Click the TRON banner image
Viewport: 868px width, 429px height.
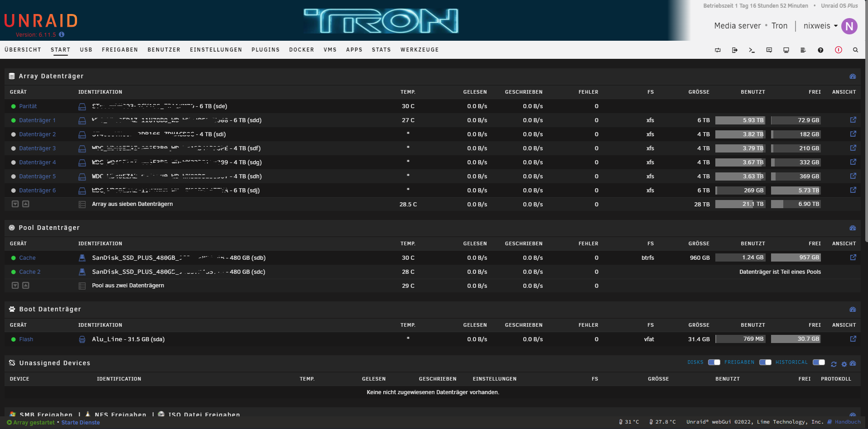pyautogui.click(x=381, y=21)
